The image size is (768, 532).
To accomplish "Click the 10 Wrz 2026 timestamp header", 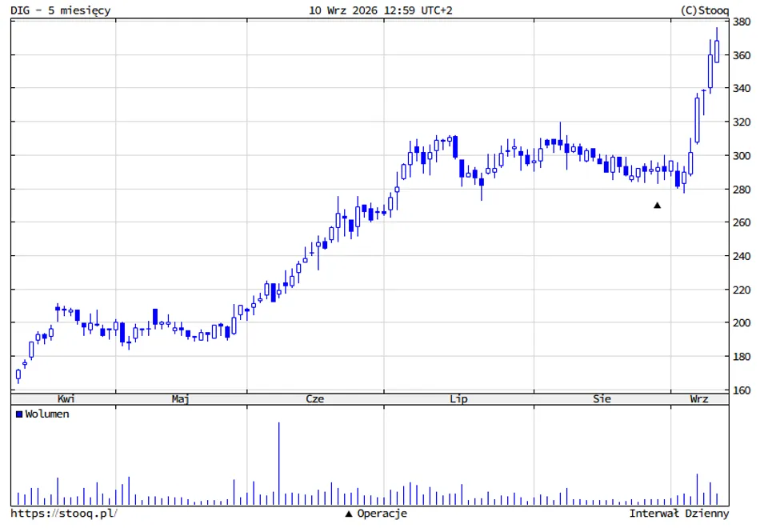I will [x=381, y=10].
